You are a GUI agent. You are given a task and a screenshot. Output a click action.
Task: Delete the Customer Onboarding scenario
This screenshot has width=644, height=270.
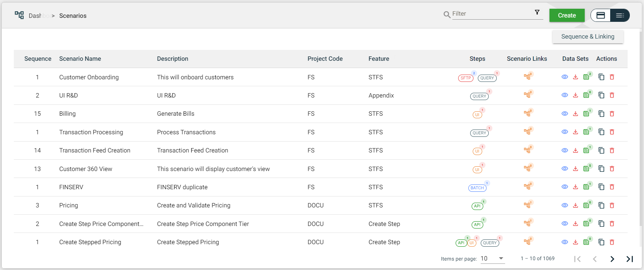click(612, 77)
